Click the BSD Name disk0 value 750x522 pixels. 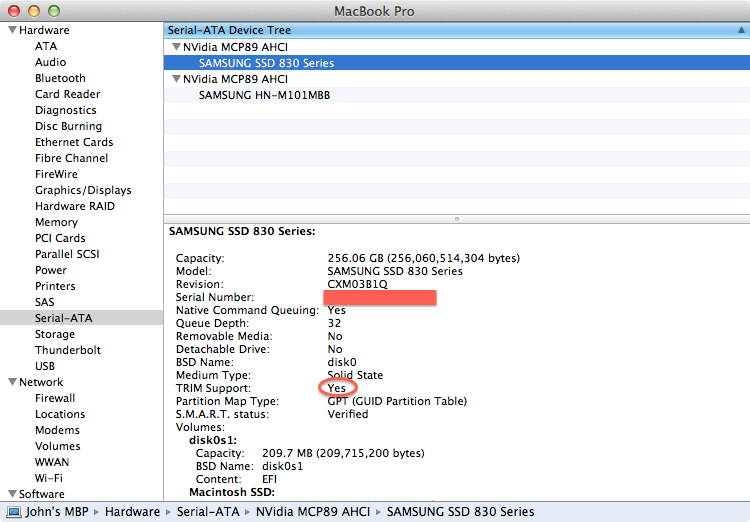342,362
